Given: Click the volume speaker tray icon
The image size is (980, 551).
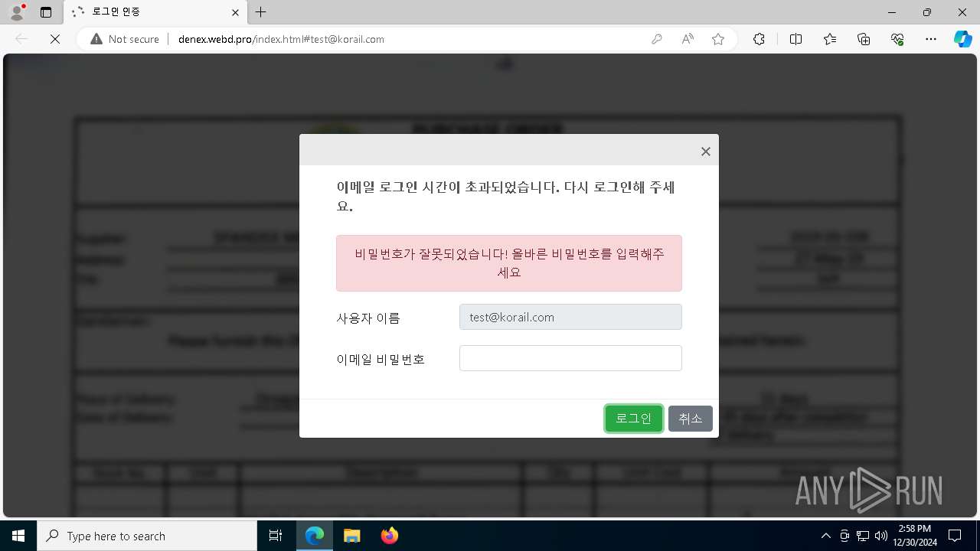Looking at the screenshot, I should point(881,536).
